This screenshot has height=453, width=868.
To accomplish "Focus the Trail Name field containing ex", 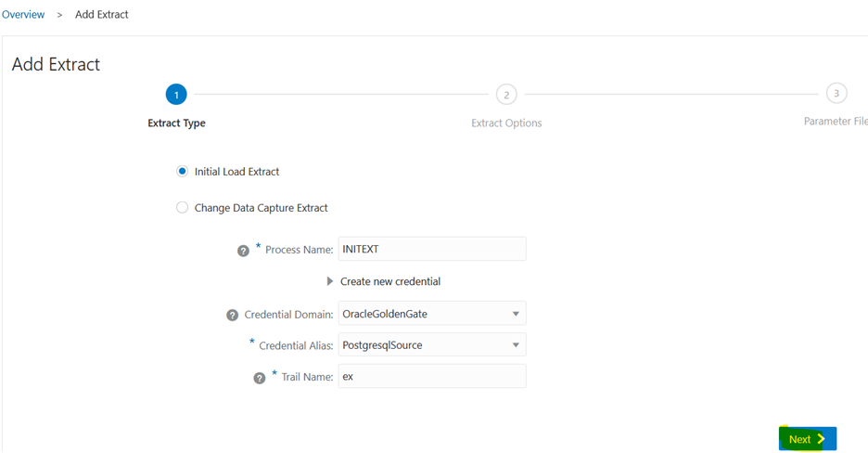I will [432, 377].
